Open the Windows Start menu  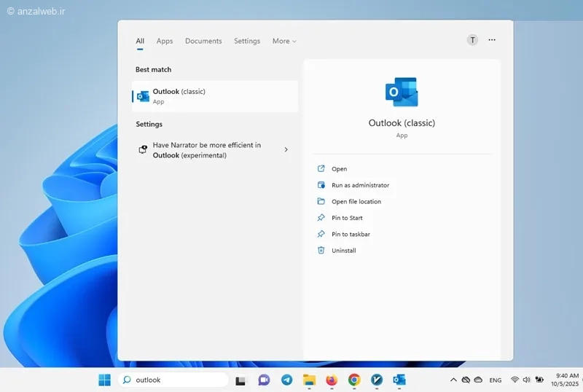point(104,380)
